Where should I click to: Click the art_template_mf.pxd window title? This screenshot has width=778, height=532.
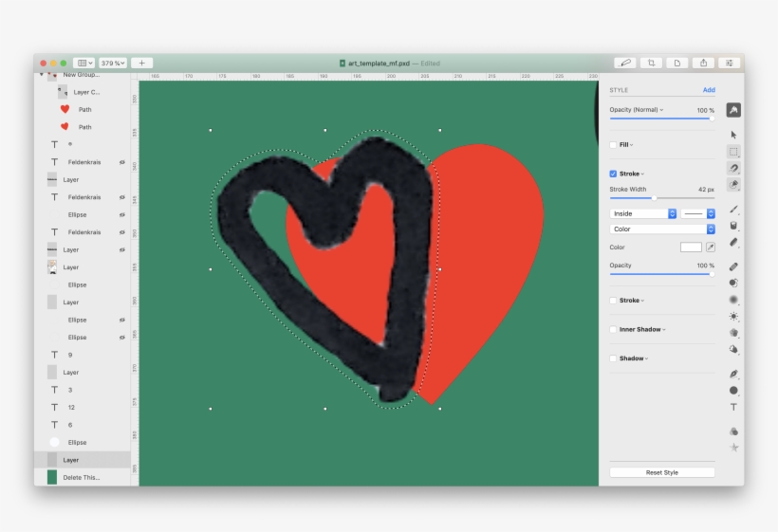point(379,64)
